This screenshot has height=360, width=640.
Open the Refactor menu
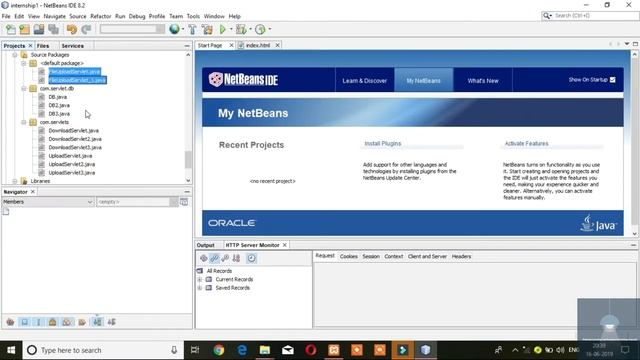click(100, 16)
